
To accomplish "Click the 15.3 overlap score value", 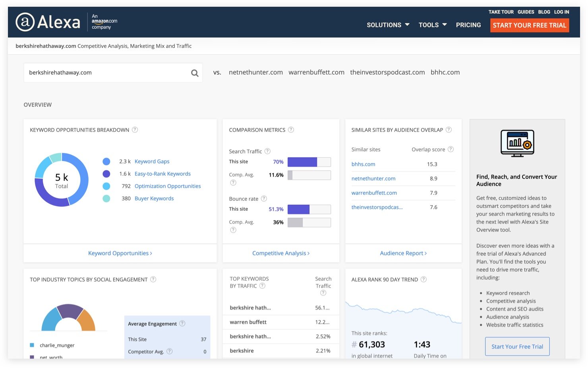I will (x=432, y=164).
